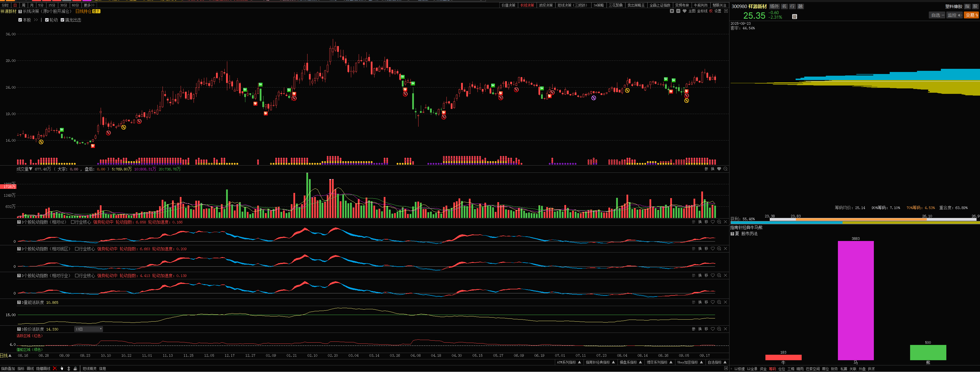Click the calendar icon beside the stock price

[x=794, y=16]
